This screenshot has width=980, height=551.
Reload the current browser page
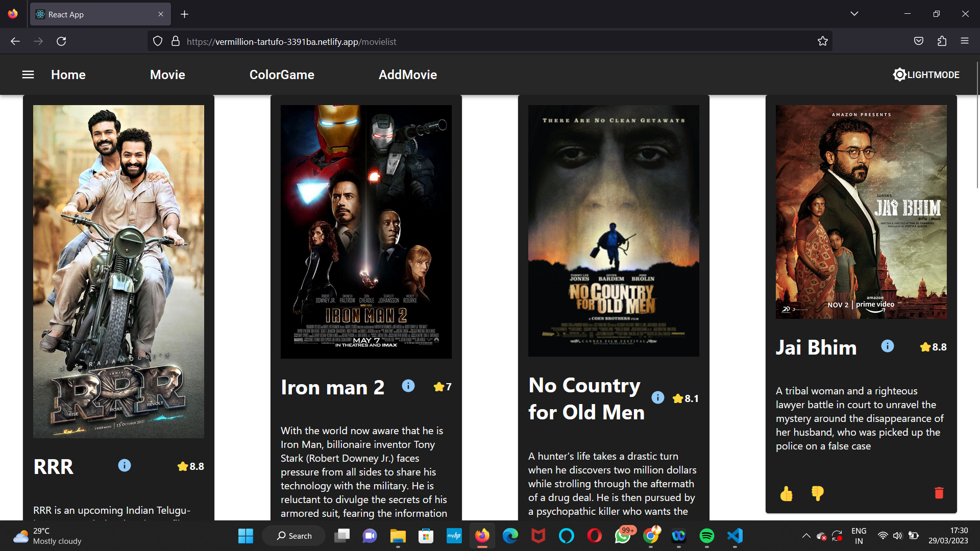pyautogui.click(x=61, y=41)
